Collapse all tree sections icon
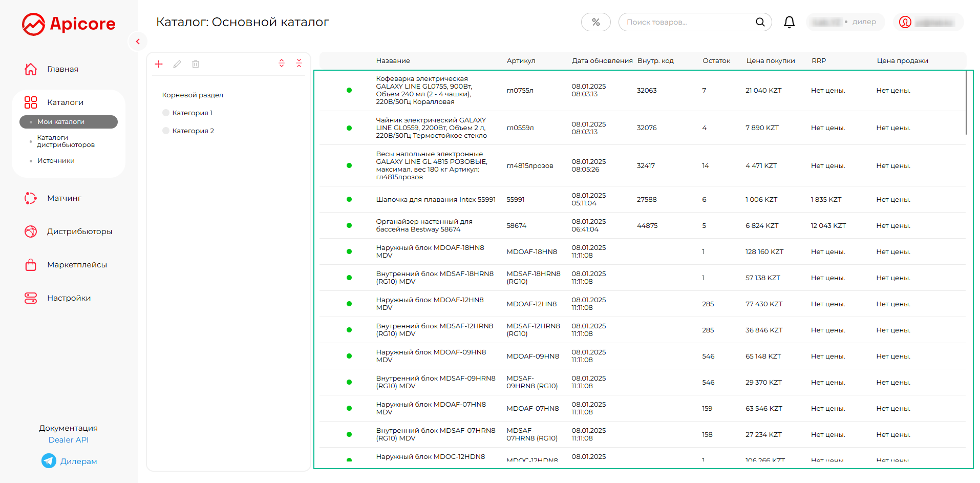The width and height of the screenshot is (980, 483). (x=299, y=63)
